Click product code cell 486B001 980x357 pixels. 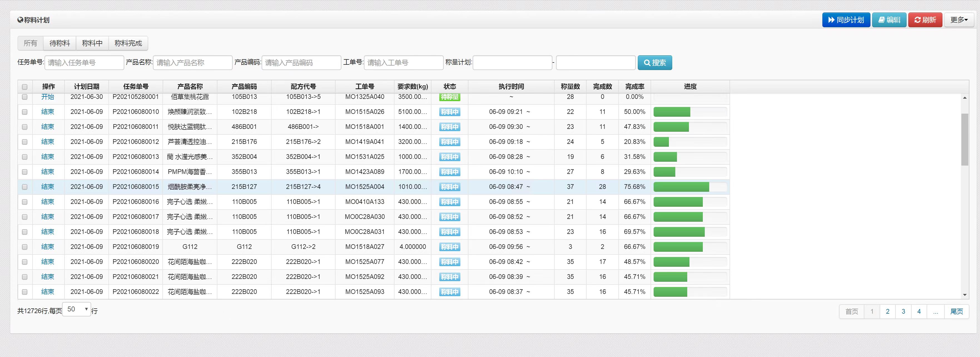coord(244,127)
